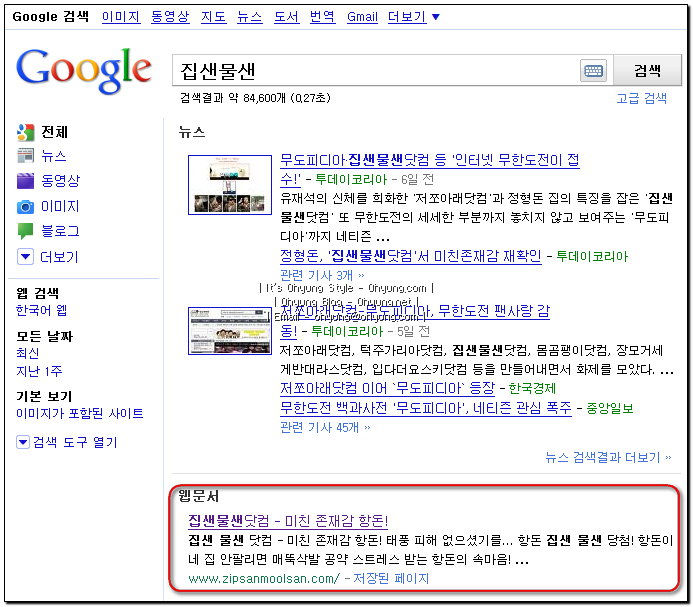The width and height of the screenshot is (693, 607).
Task: Select 블로그 text in the sidebar
Action: [61, 231]
